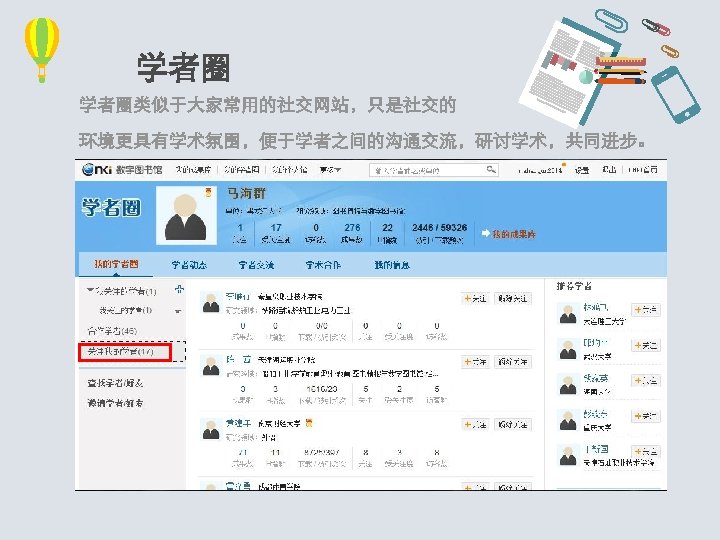Click the 邀请学者/好友 sidebar link
The image size is (720, 540).
[x=115, y=403]
